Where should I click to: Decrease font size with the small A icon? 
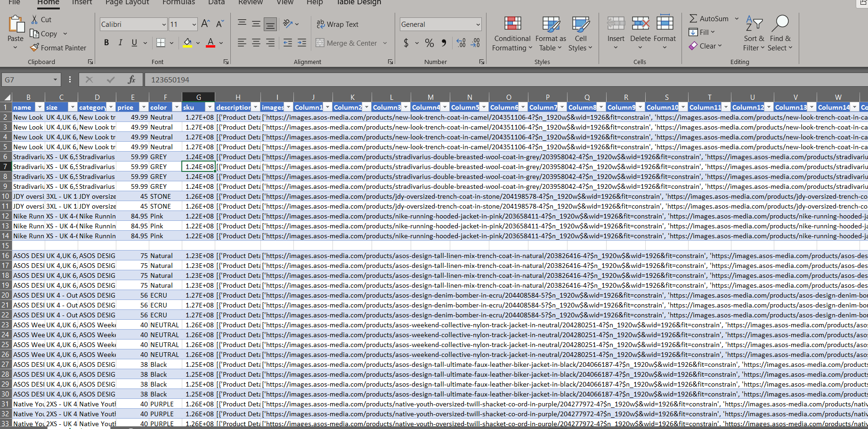point(220,24)
